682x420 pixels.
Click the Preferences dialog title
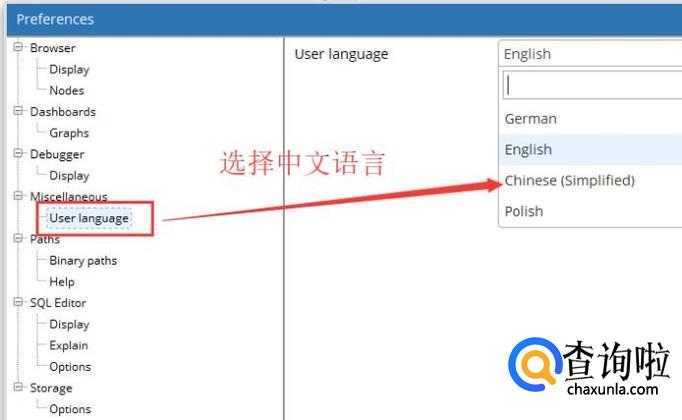(55, 19)
